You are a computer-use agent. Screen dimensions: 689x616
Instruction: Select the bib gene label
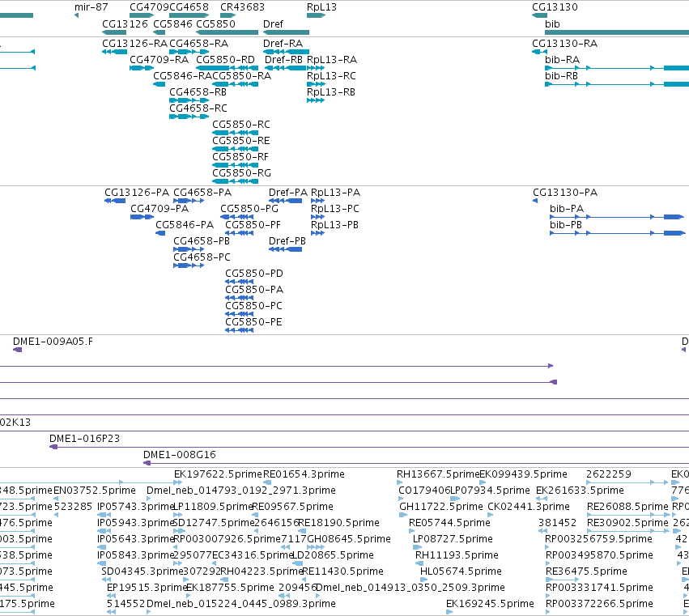tap(552, 23)
